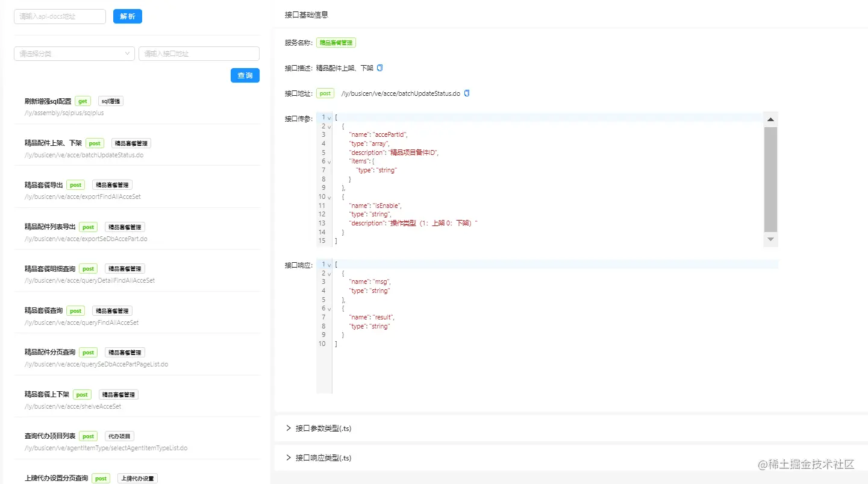Open the 请选择分类 category dropdown
The width and height of the screenshot is (868, 484).
point(74,54)
